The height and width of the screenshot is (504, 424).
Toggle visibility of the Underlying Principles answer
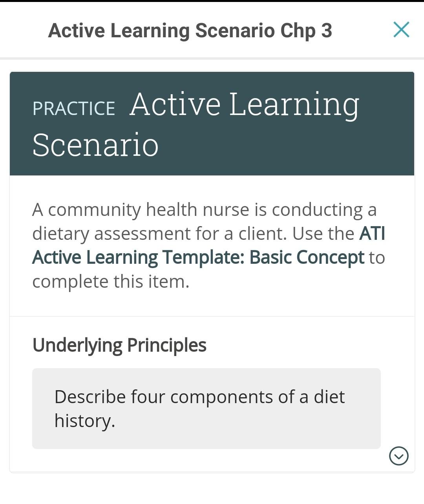click(x=399, y=456)
